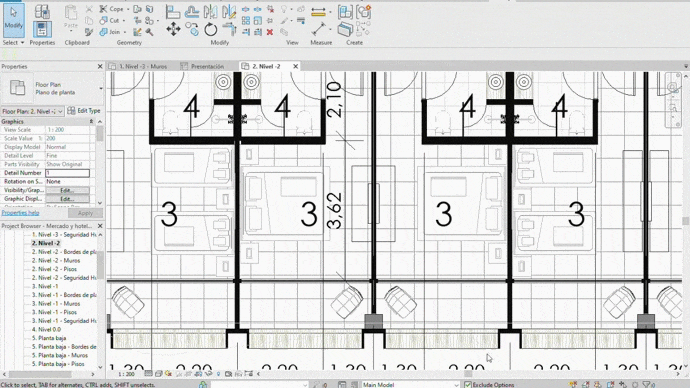This screenshot has height=388, width=690.
Task: Click the Array tool icon
Action: coord(246,20)
